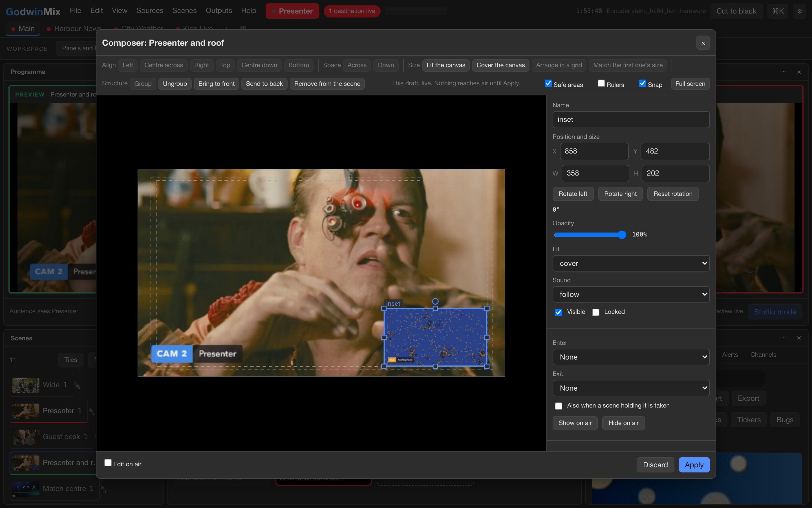This screenshot has width=812, height=508.
Task: Click the grid icon after the channel tabs
Action: (243, 28)
